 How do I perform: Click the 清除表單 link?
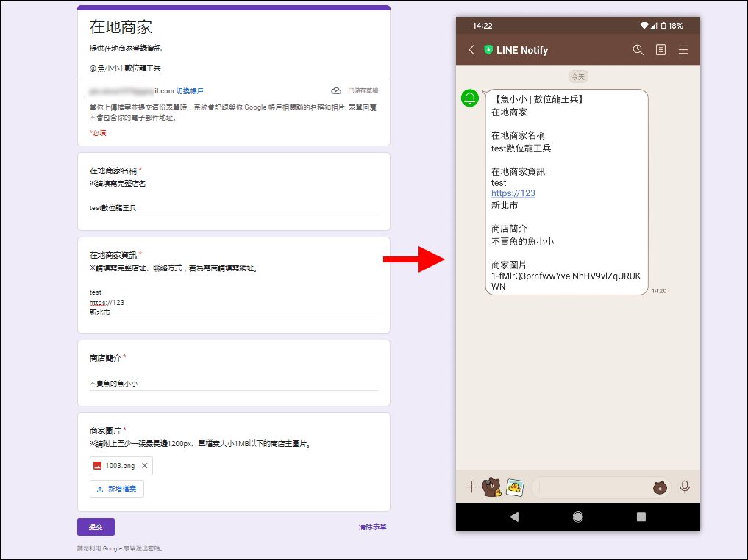click(373, 527)
